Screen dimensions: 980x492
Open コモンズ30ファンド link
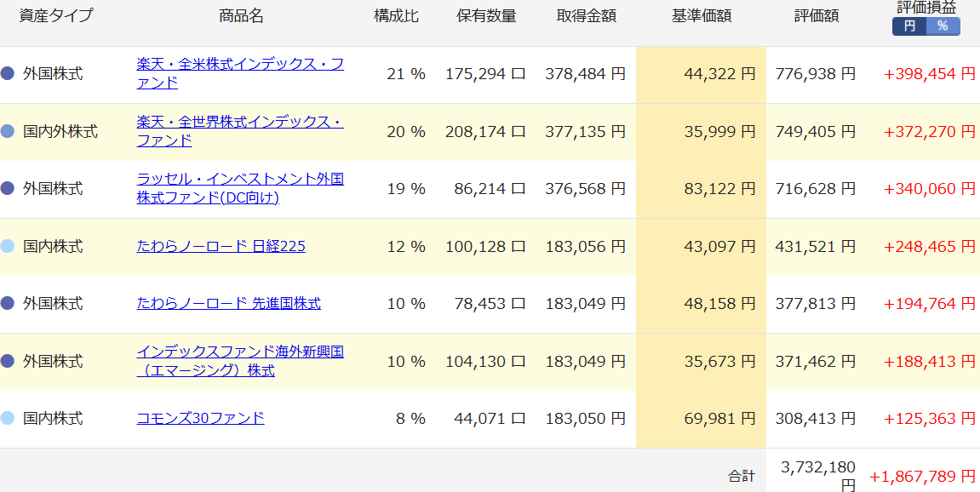click(x=200, y=418)
